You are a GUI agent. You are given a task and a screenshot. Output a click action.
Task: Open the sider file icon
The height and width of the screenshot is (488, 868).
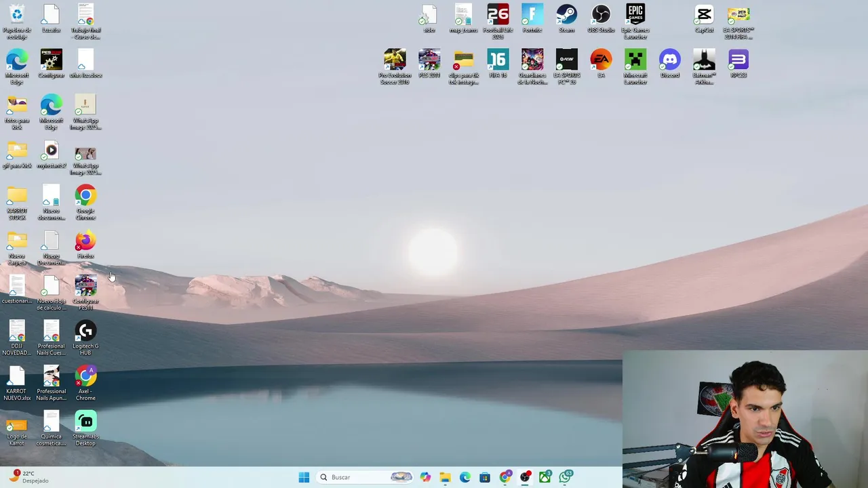tap(429, 18)
